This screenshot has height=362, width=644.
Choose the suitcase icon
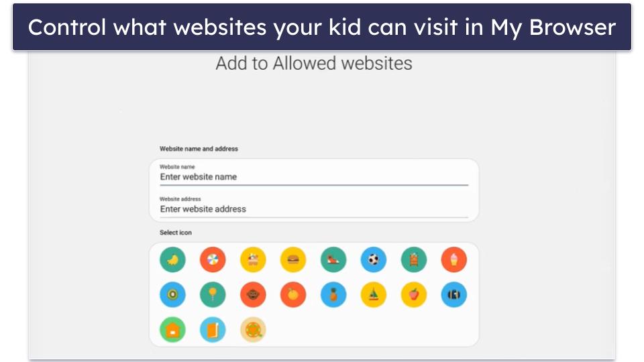[x=454, y=294]
